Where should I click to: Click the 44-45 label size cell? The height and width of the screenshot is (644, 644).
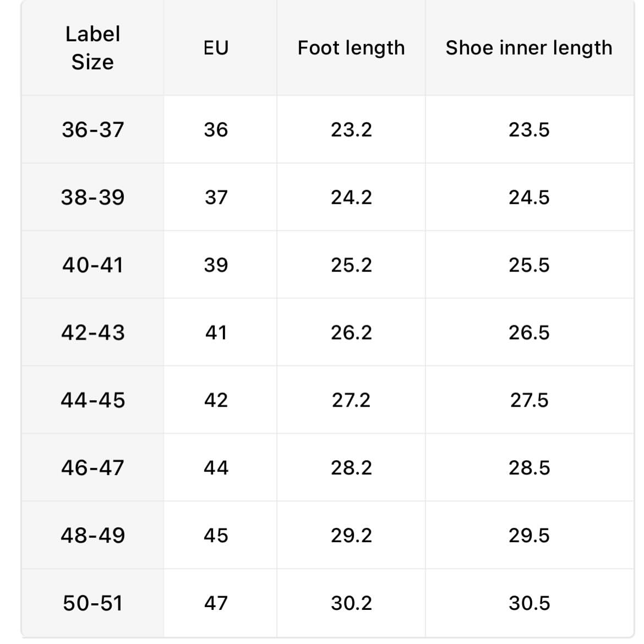pyautogui.click(x=93, y=400)
